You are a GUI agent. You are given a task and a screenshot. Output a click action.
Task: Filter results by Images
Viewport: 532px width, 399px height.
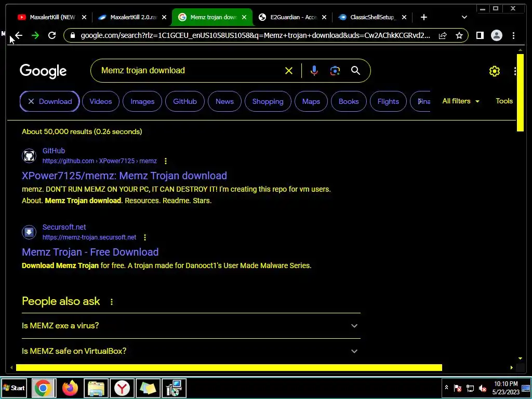click(142, 101)
